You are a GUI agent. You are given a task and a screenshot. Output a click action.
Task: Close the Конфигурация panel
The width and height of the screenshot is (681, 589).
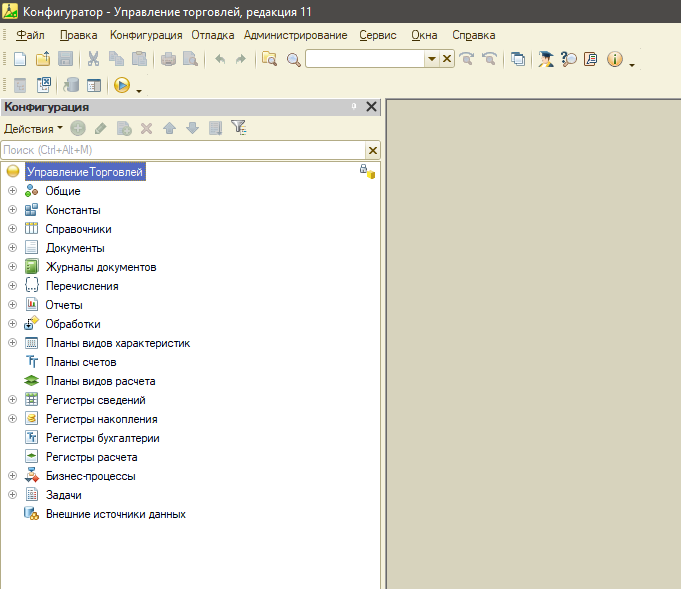371,106
